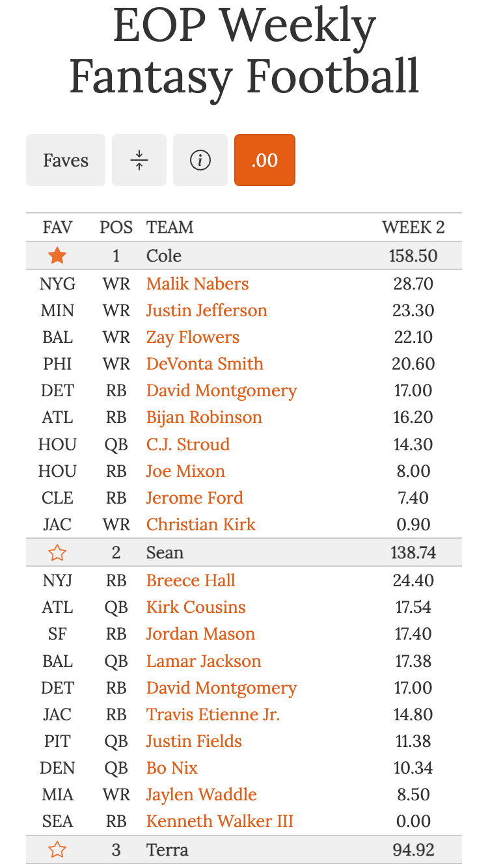Image resolution: width=488 pixels, height=868 pixels.
Task: Open Malik Nabers player link
Action: click(x=197, y=284)
